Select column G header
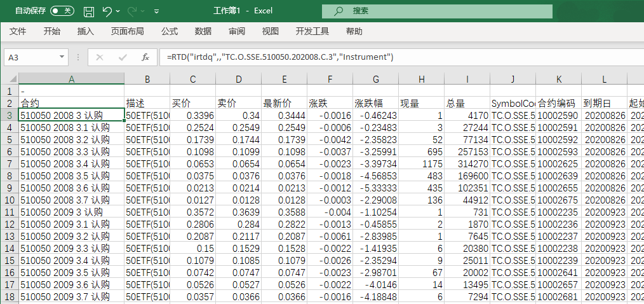Viewport: 644px width, 304px height. click(375, 79)
